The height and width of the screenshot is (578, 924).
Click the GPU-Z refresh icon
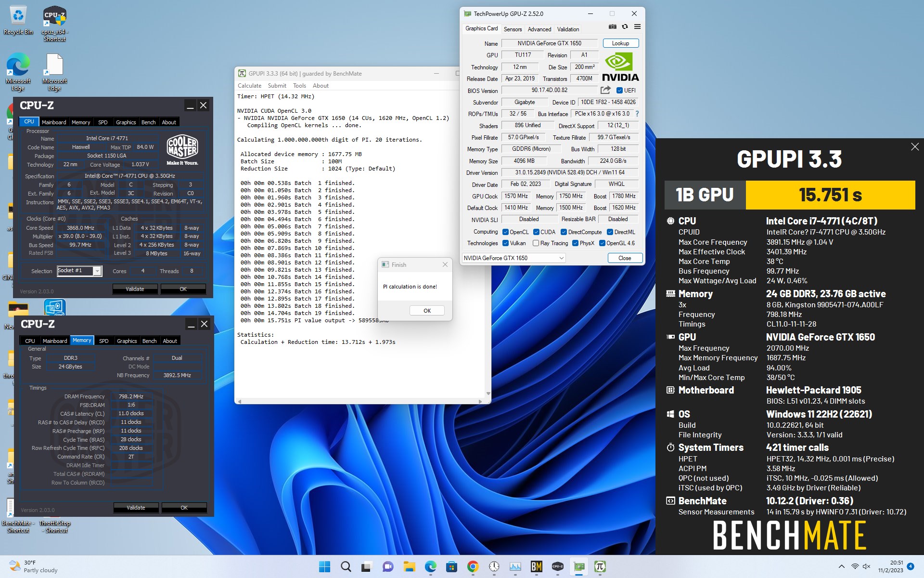point(625,27)
